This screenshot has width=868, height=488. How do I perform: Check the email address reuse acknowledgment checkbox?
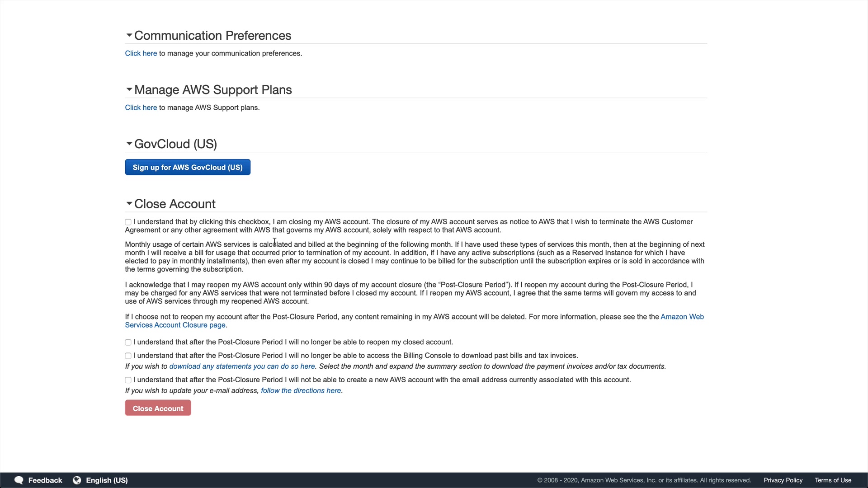coord(128,380)
